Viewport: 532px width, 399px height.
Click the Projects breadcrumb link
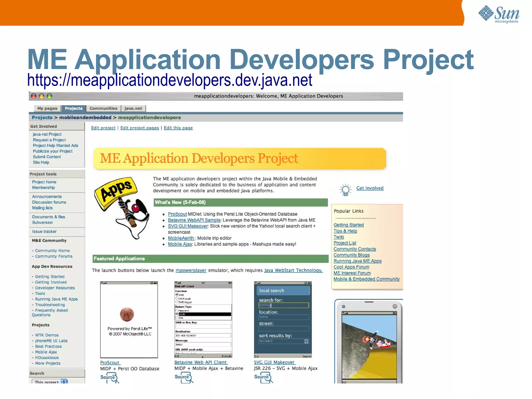click(42, 117)
